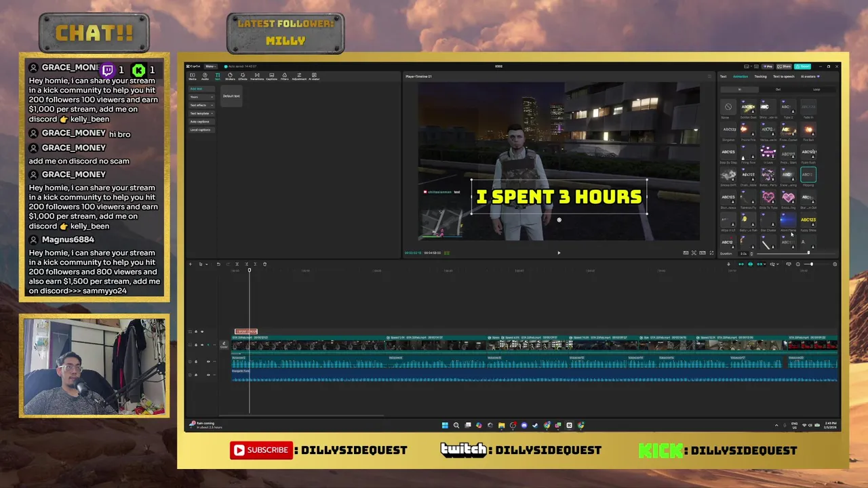This screenshot has height=488, width=868.
Task: Select the highlighted Flipping animation preset
Action: tap(808, 175)
